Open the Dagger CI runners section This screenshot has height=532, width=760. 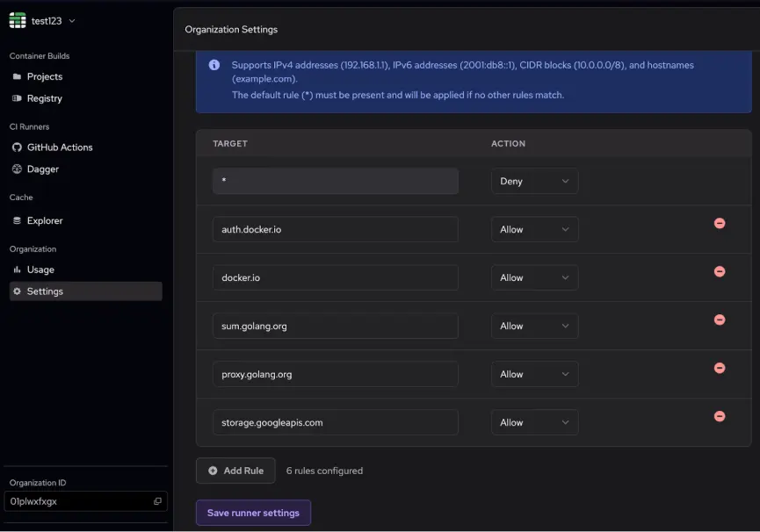(x=48, y=169)
